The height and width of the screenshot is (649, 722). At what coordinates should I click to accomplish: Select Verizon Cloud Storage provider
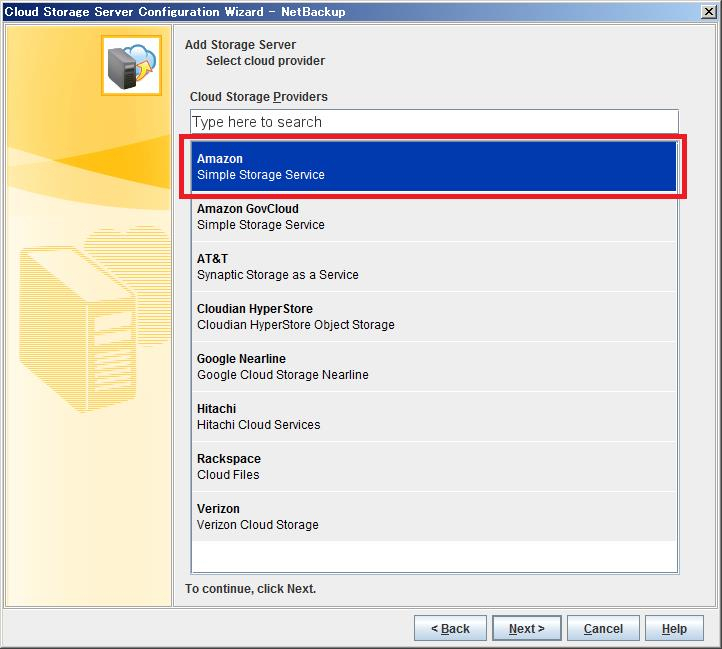[434, 516]
